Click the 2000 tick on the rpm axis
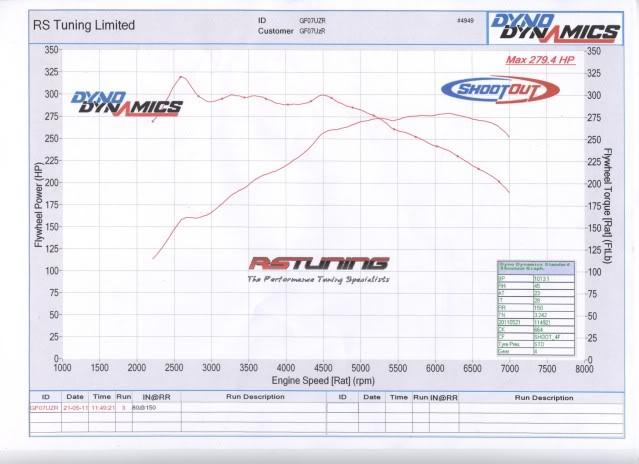 coord(137,368)
